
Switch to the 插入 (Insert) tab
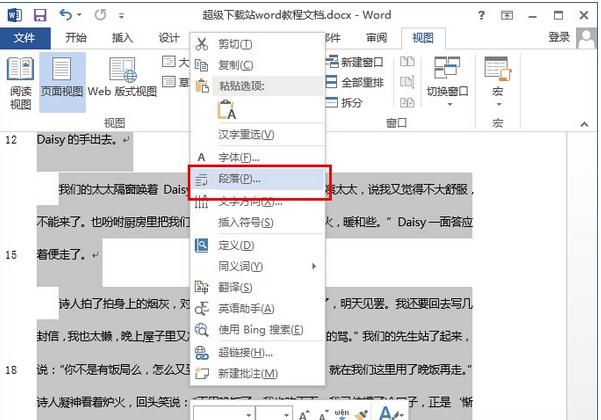pos(122,38)
